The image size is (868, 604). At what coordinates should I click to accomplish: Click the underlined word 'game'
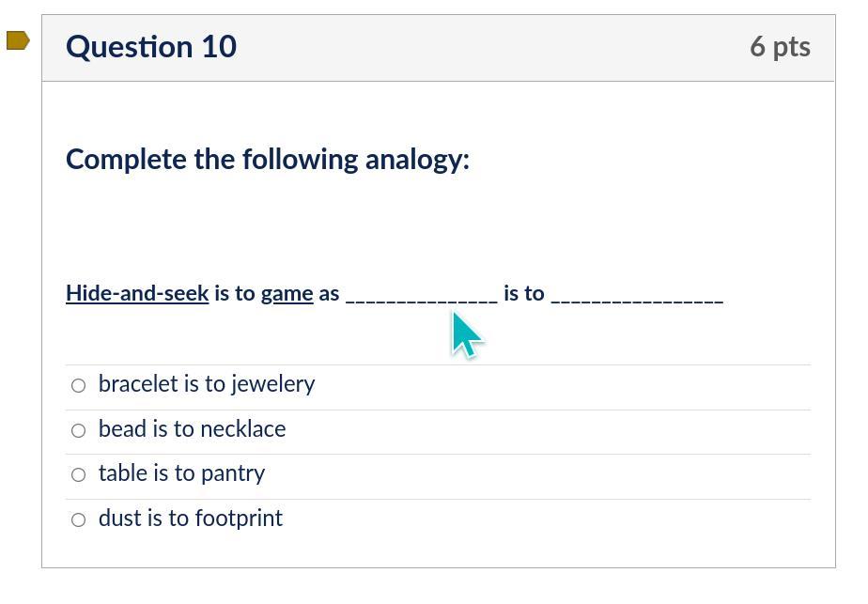point(287,293)
